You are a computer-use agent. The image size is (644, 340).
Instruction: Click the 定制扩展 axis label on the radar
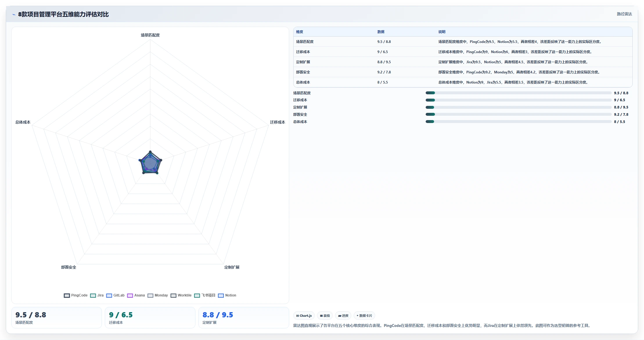[x=232, y=267]
